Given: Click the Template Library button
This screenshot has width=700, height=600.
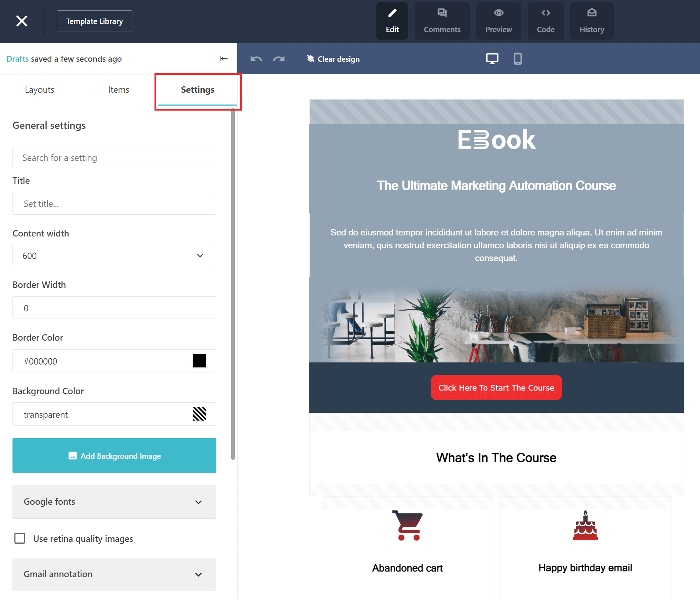Looking at the screenshot, I should 95,21.
